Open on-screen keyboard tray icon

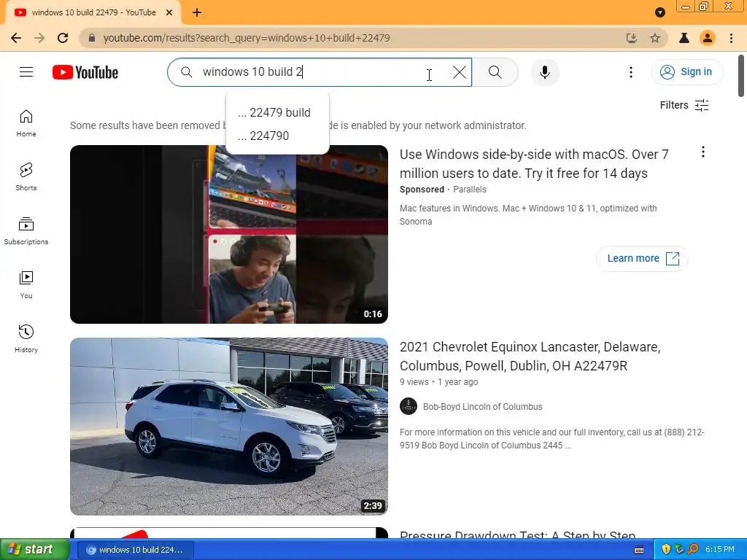[639, 550]
